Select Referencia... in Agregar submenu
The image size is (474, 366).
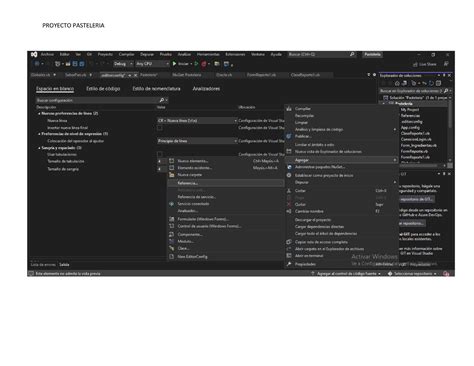point(226,183)
